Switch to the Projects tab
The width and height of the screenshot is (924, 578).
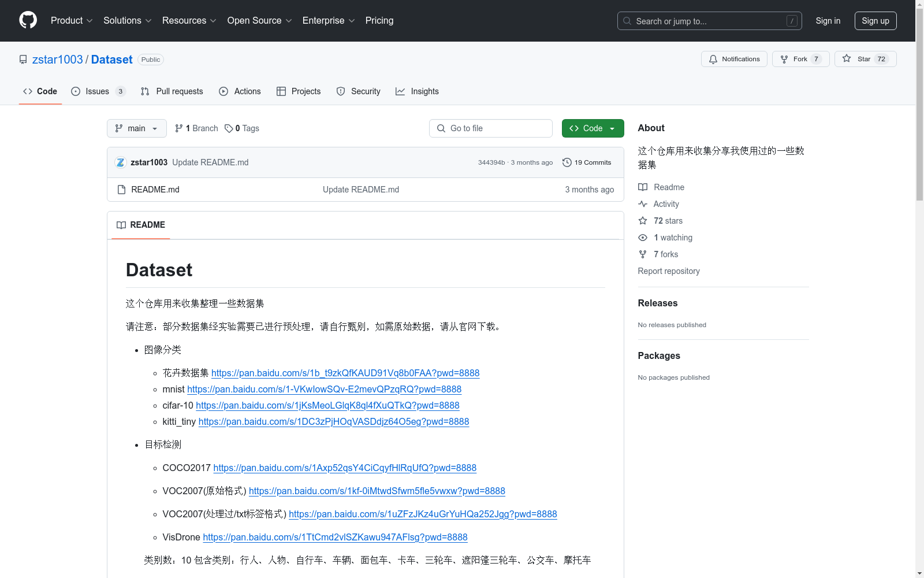pyautogui.click(x=299, y=91)
